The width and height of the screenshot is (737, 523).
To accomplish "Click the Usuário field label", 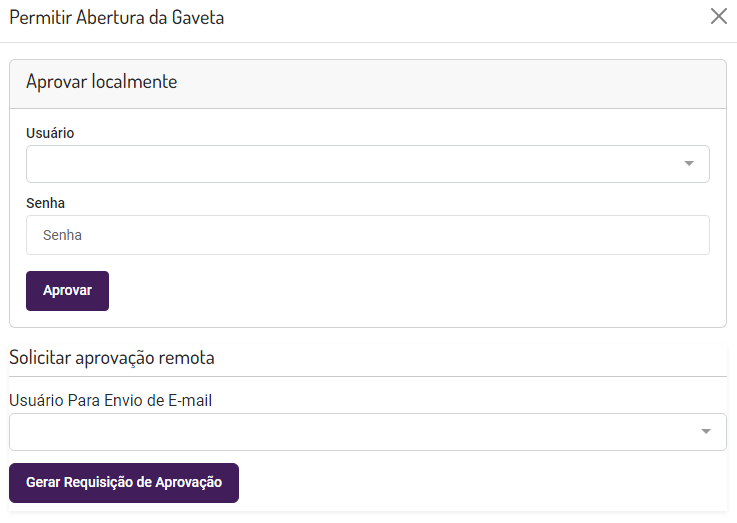I will tap(50, 133).
